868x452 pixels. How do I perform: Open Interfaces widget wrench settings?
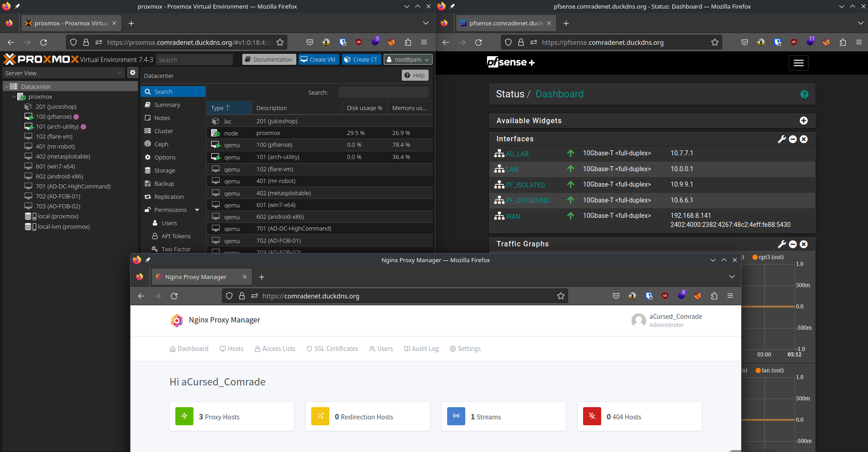(x=782, y=139)
